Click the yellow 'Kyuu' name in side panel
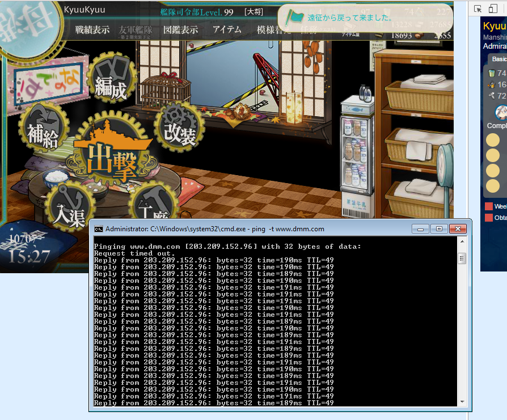Viewport: 507px width, 420px height. [x=495, y=26]
